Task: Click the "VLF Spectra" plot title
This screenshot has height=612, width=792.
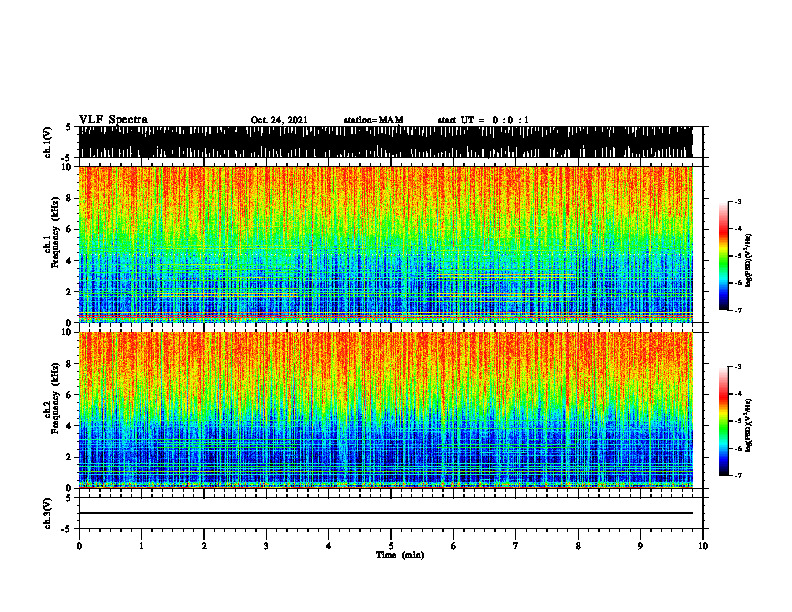Action: (x=113, y=120)
